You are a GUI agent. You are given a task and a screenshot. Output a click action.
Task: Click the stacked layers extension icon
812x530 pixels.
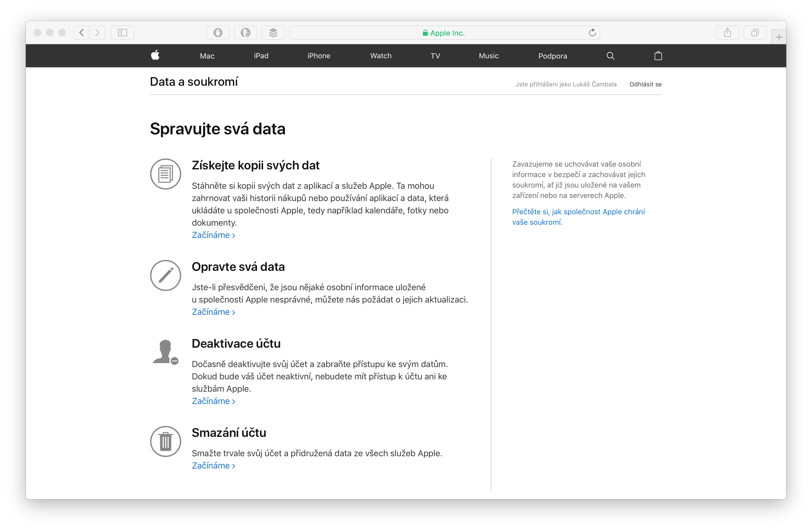coord(273,33)
